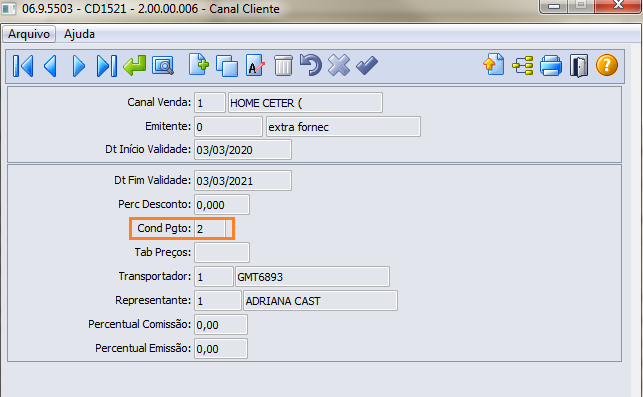Add a new record with plus icon
Screen dimensions: 643x397
click(x=199, y=65)
